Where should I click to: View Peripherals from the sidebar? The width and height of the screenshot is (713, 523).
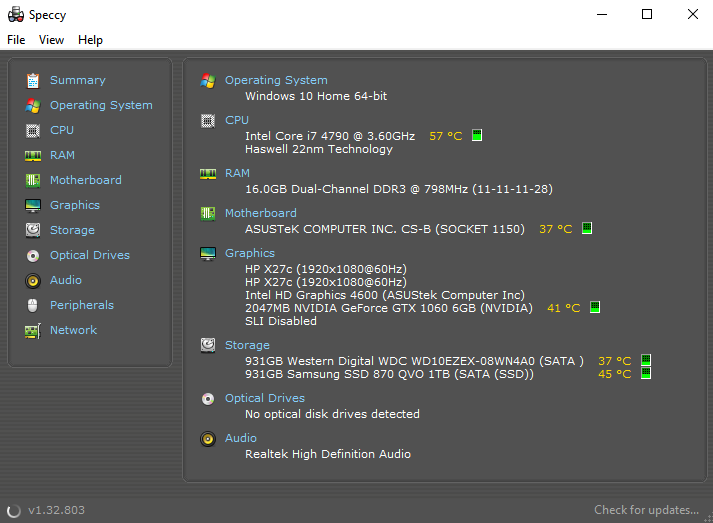pyautogui.click(x=82, y=305)
